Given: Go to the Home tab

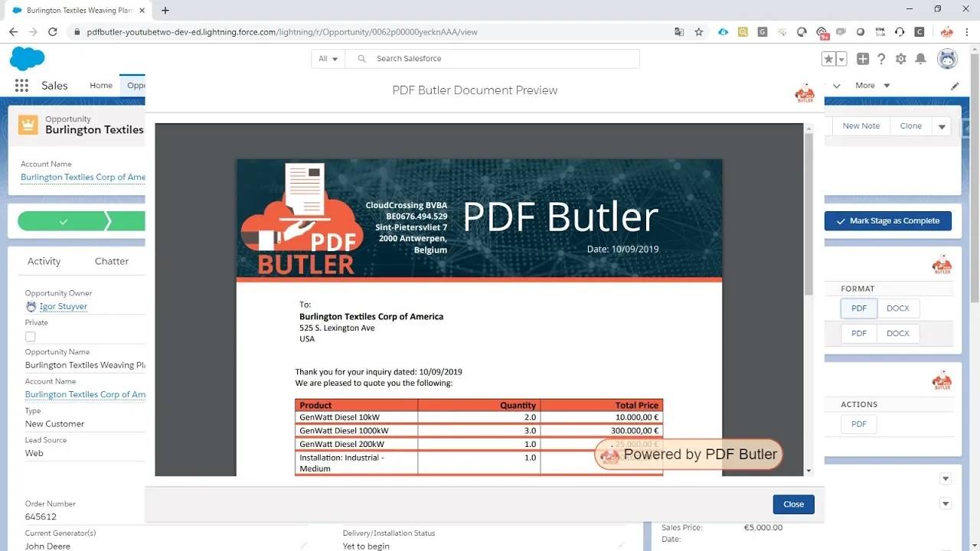Looking at the screenshot, I should pyautogui.click(x=101, y=86).
